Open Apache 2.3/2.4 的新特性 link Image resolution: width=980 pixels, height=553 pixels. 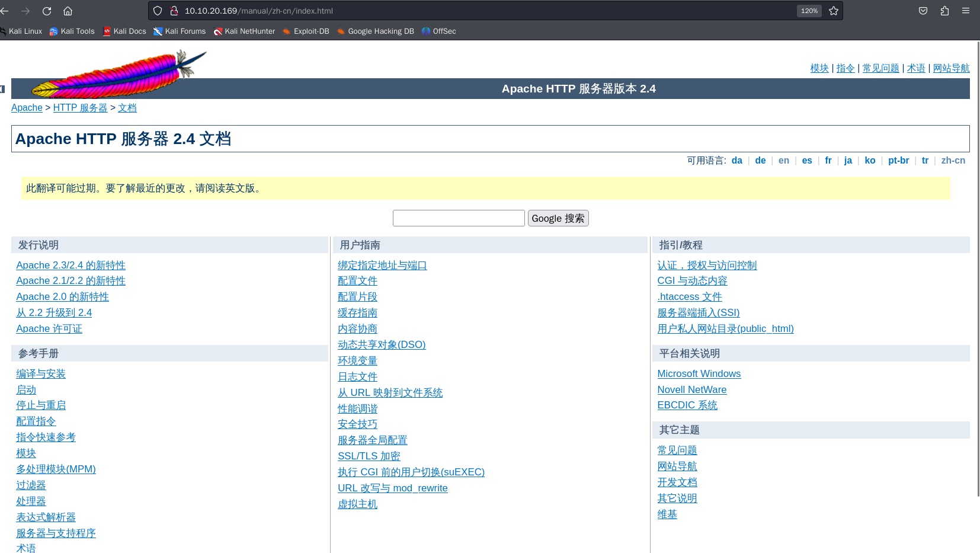(x=71, y=266)
